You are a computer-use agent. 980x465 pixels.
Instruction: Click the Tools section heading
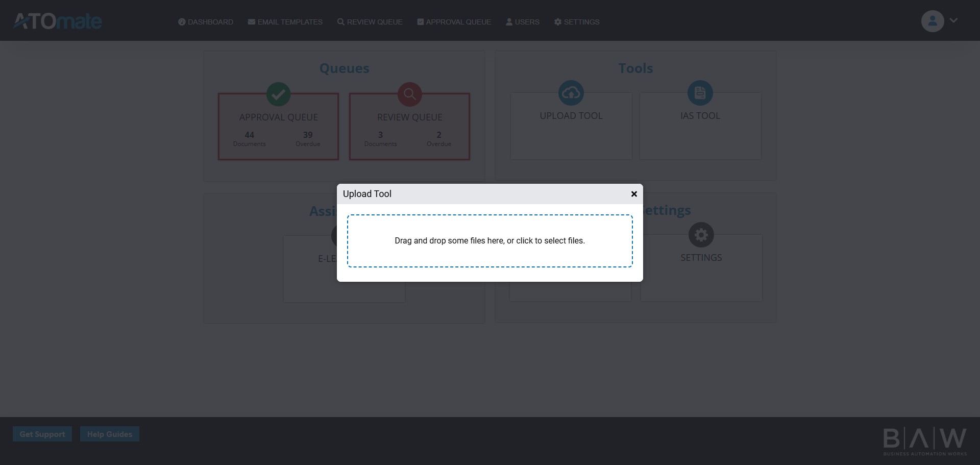click(x=635, y=68)
